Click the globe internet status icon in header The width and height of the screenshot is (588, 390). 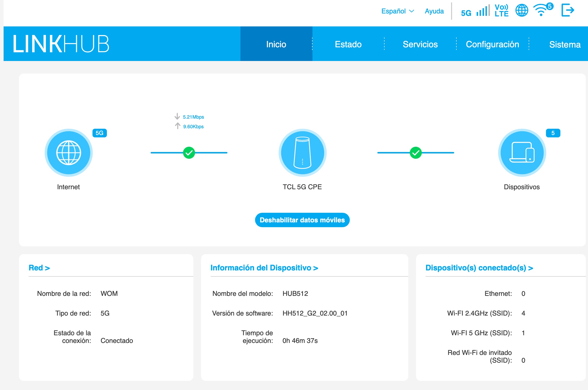click(x=522, y=11)
